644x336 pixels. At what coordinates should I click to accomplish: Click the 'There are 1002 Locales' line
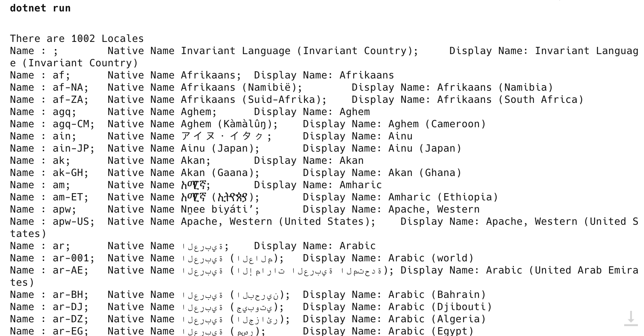(x=77, y=38)
